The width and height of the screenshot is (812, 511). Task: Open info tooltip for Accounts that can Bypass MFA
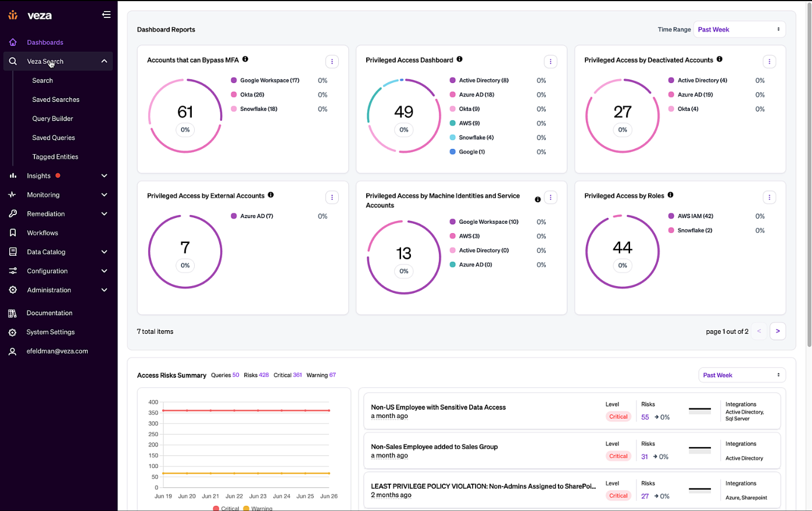point(245,59)
